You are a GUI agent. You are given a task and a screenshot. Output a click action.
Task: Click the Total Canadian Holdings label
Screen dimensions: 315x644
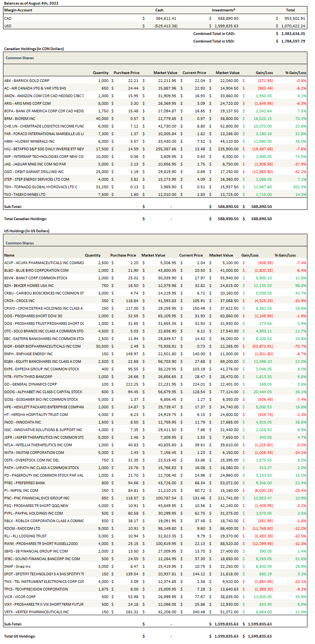pos(25,219)
